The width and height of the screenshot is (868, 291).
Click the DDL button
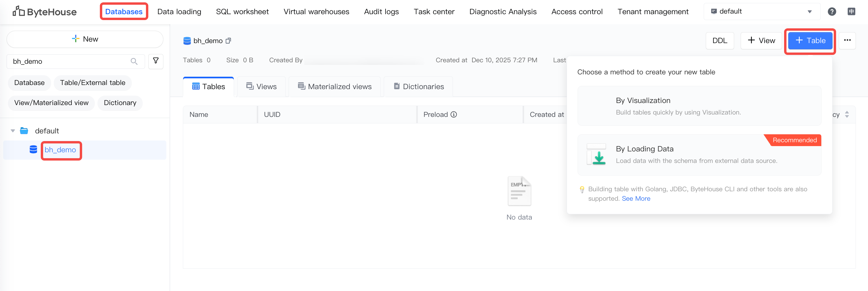[719, 41]
